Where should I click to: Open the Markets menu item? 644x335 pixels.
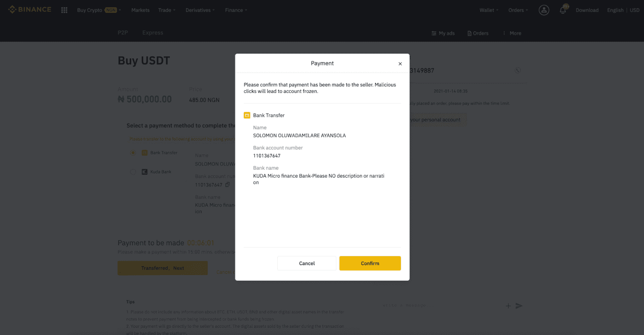[x=140, y=10]
